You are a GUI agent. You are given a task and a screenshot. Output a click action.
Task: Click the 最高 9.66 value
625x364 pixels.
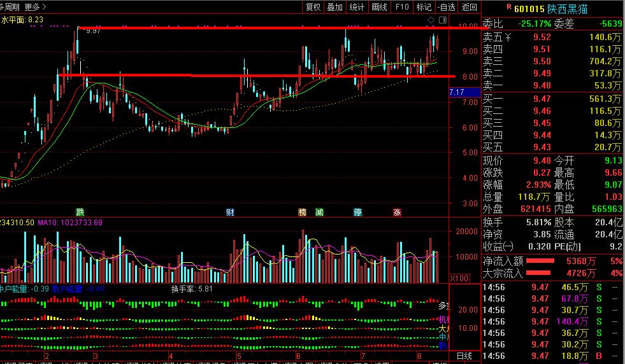tap(613, 172)
